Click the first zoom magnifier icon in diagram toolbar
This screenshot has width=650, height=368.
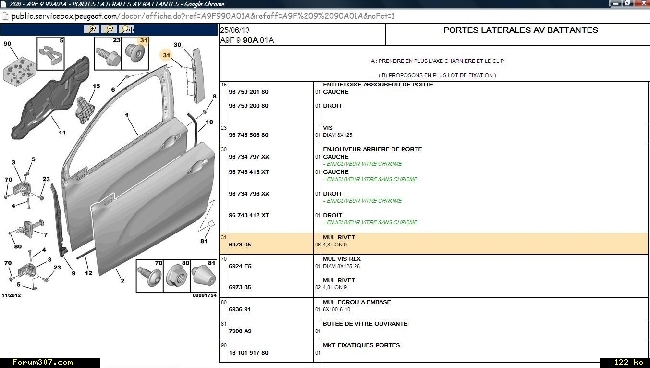[91, 29]
